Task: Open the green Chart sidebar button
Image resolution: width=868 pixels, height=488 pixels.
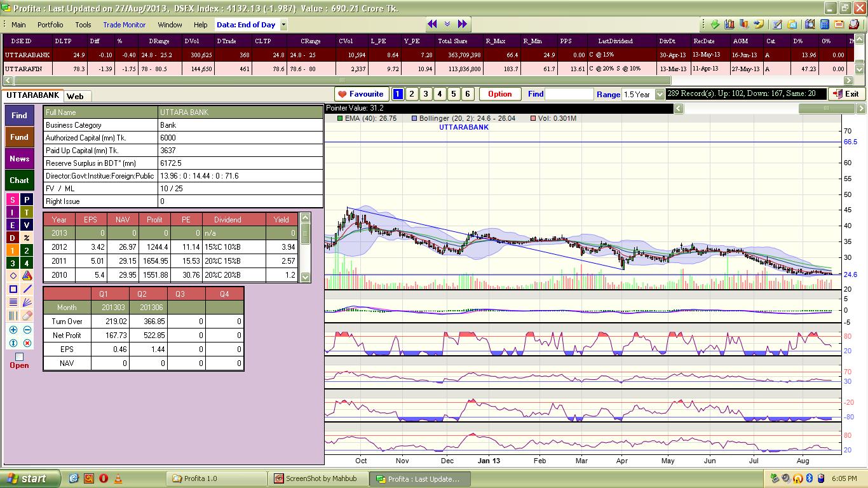Action: point(19,180)
